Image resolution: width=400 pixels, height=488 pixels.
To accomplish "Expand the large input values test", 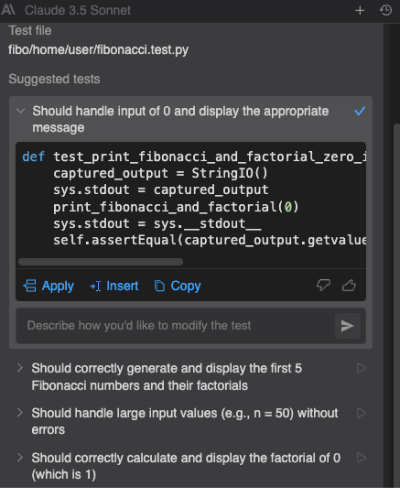I will (20, 413).
